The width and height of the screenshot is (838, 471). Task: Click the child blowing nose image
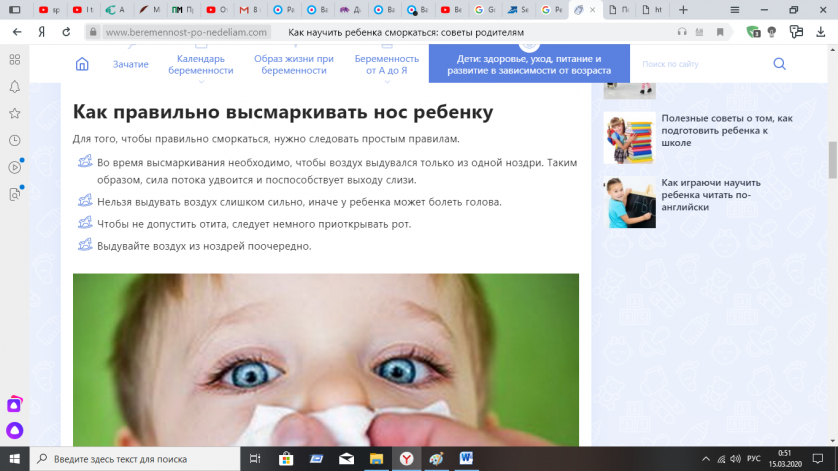tap(326, 360)
